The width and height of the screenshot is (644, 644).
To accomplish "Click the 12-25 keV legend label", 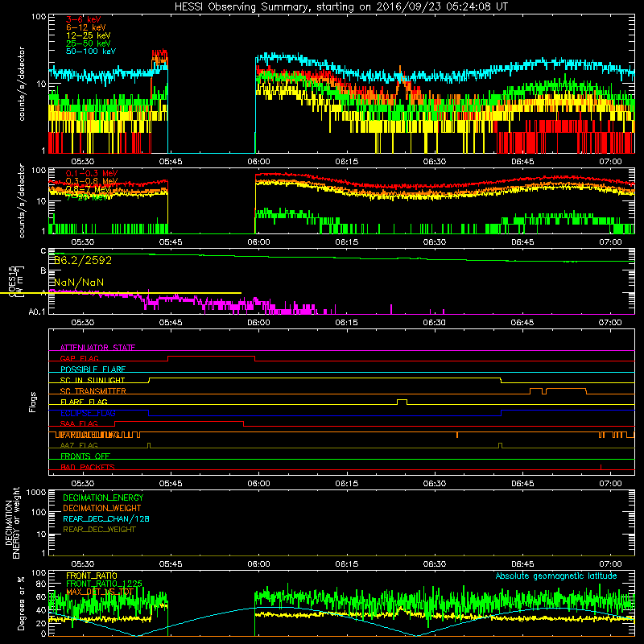I will (88, 35).
